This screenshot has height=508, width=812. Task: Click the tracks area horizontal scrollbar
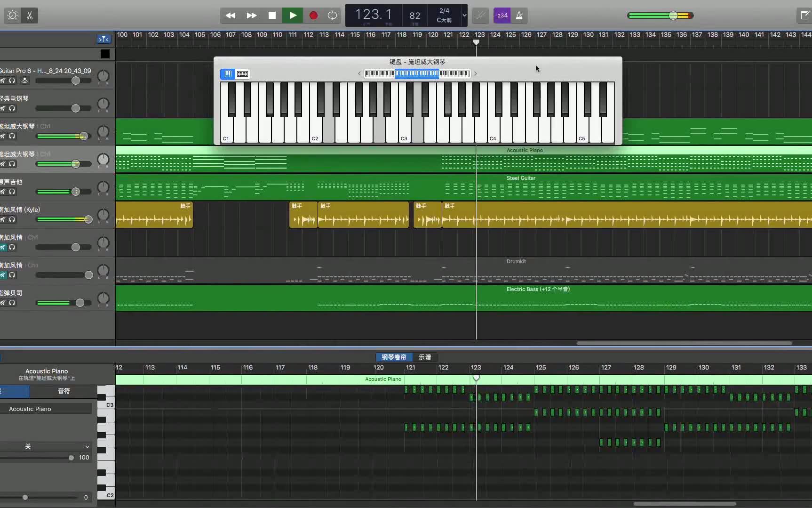pyautogui.click(x=685, y=343)
